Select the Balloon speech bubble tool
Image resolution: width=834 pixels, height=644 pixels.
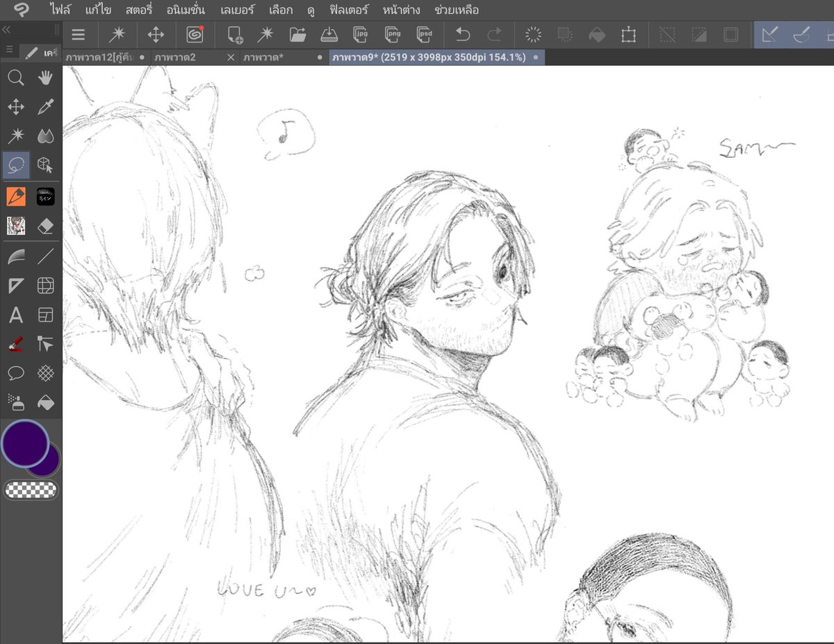point(16,374)
